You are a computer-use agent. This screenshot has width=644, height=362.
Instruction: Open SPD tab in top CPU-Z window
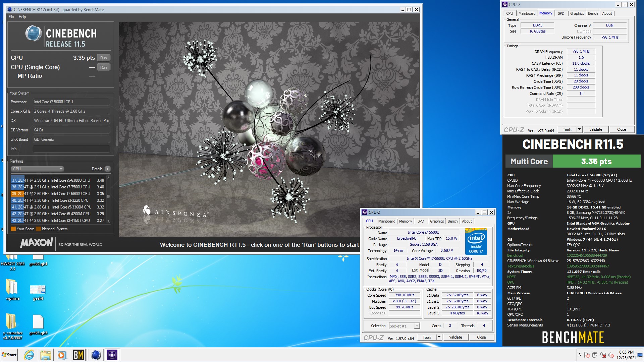[x=561, y=13]
